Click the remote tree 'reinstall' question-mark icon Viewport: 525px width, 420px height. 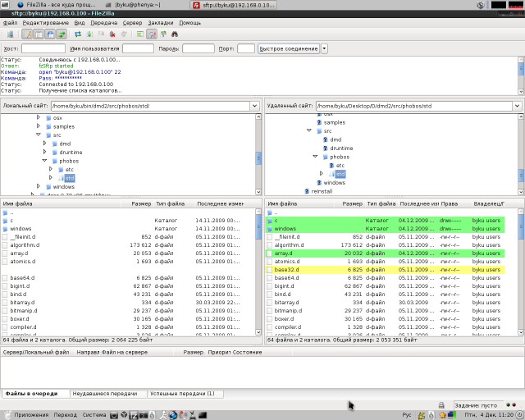pos(307,191)
